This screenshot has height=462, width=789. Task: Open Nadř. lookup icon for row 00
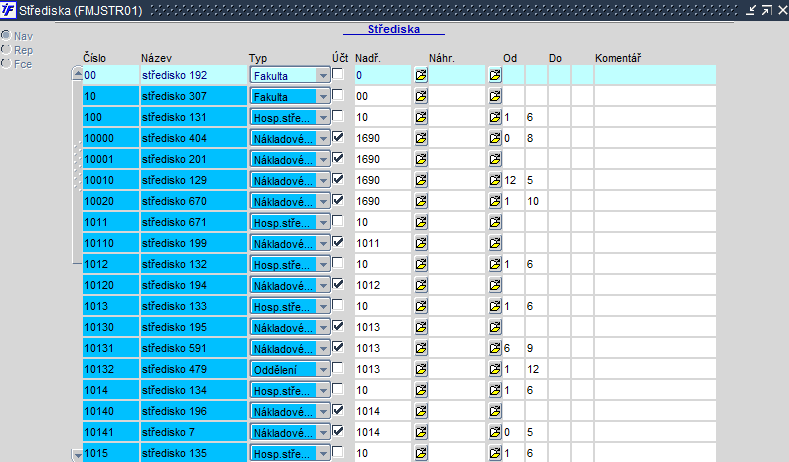pyautogui.click(x=421, y=75)
